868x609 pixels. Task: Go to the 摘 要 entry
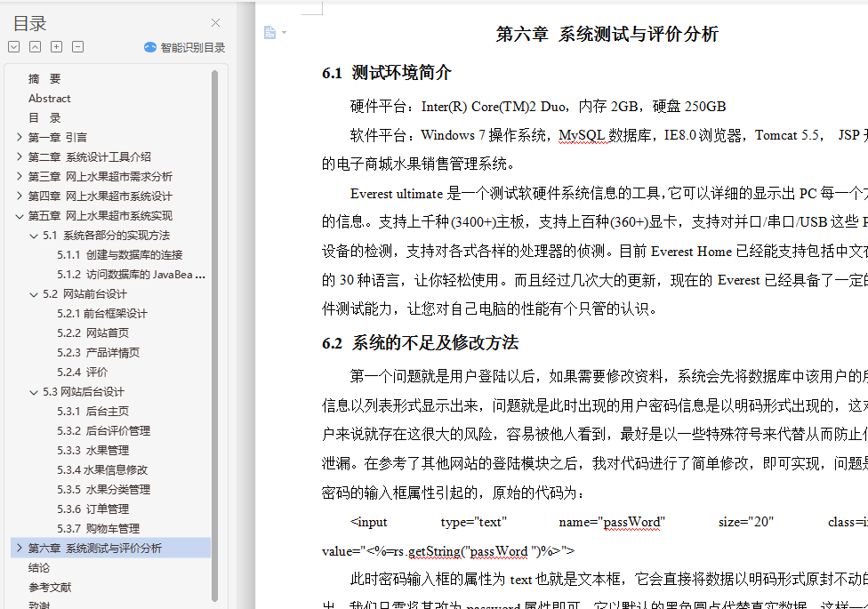[44, 78]
